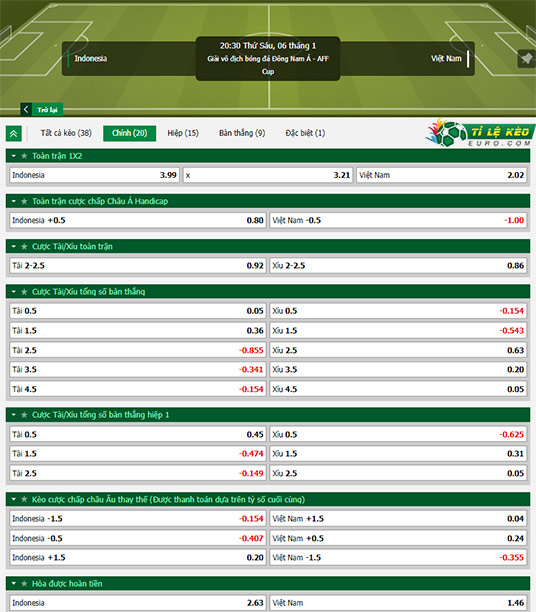Choose Xỉu 0.5 at -0.154
The image size is (536, 612).
[398, 311]
